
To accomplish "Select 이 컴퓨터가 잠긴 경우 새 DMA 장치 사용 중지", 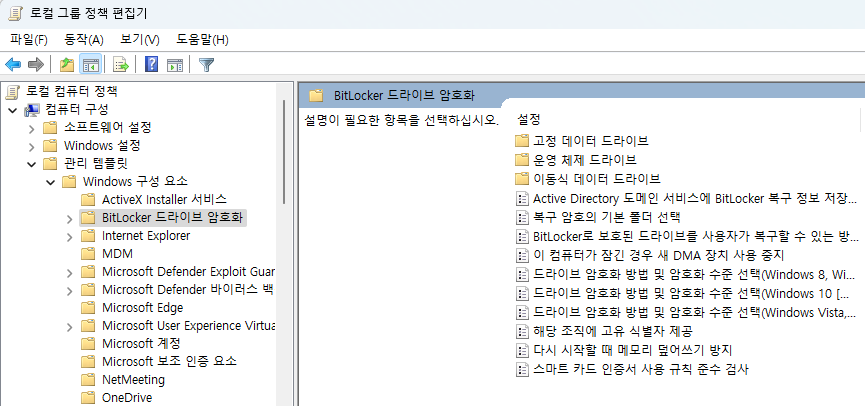I will point(658,255).
